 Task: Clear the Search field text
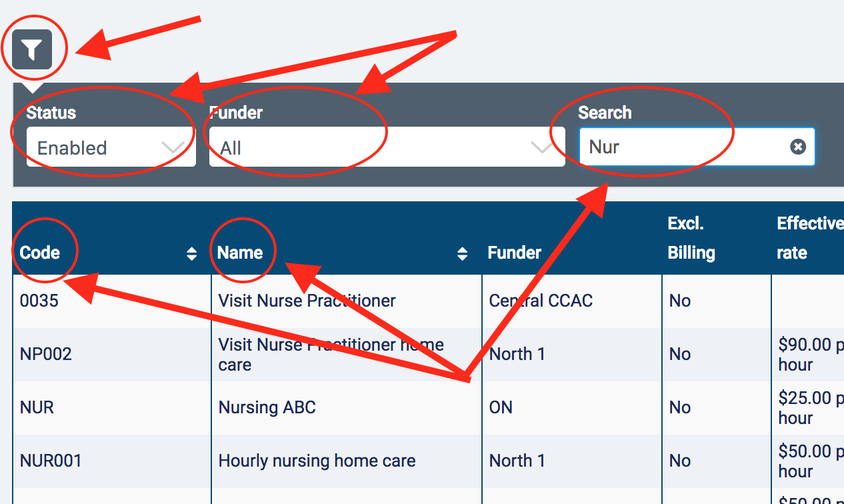[797, 147]
